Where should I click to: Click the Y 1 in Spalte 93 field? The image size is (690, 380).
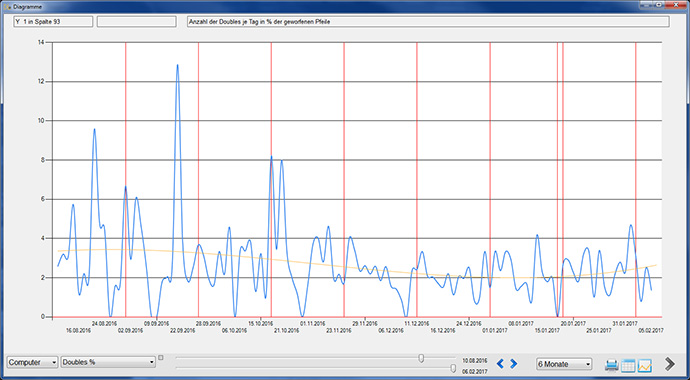coord(53,22)
